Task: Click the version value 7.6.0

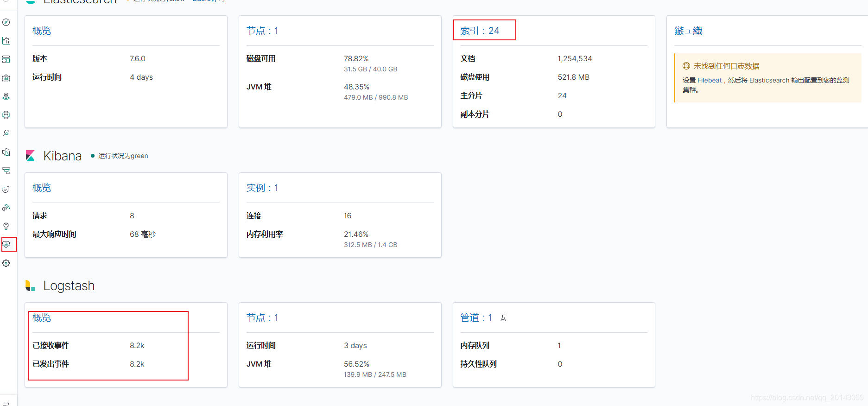Action: coord(138,59)
